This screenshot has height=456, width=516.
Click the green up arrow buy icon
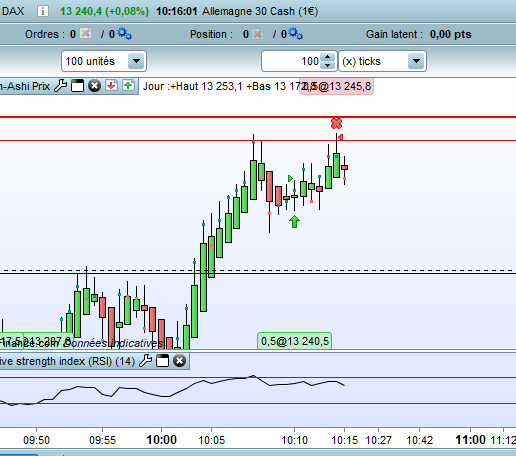click(128, 86)
